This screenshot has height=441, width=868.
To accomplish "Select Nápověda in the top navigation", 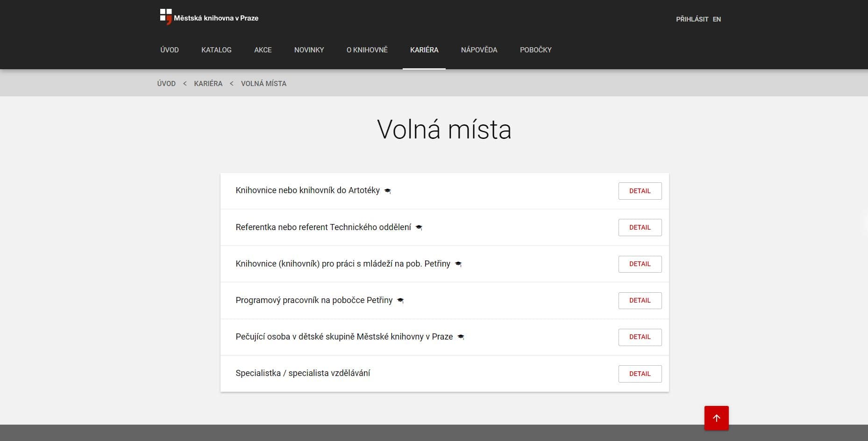I will click(x=479, y=50).
